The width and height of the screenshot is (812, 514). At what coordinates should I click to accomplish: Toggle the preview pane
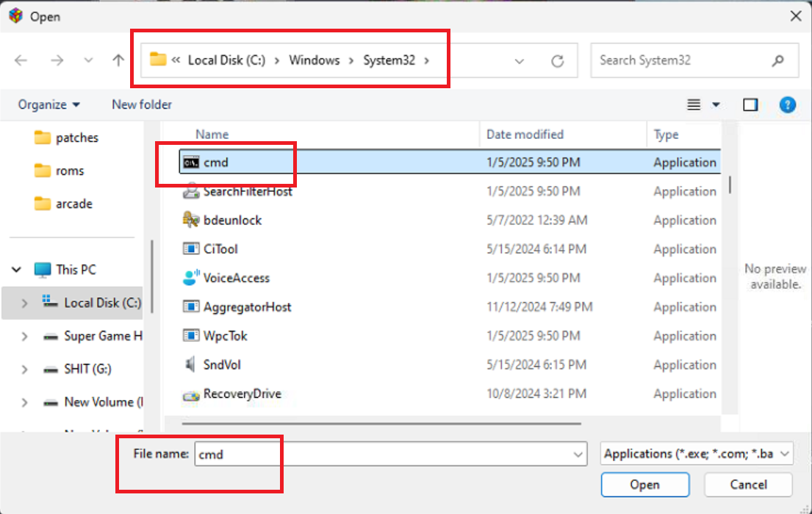tap(750, 104)
